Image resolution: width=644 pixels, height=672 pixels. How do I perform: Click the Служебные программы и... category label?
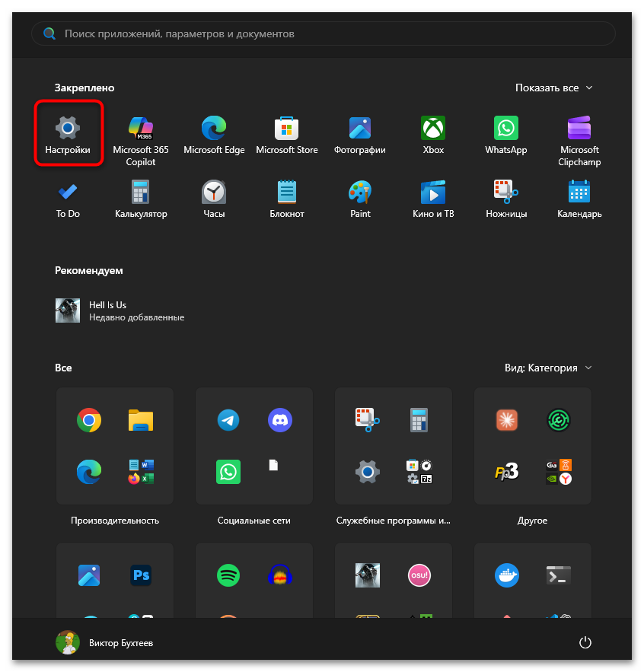pyautogui.click(x=393, y=521)
